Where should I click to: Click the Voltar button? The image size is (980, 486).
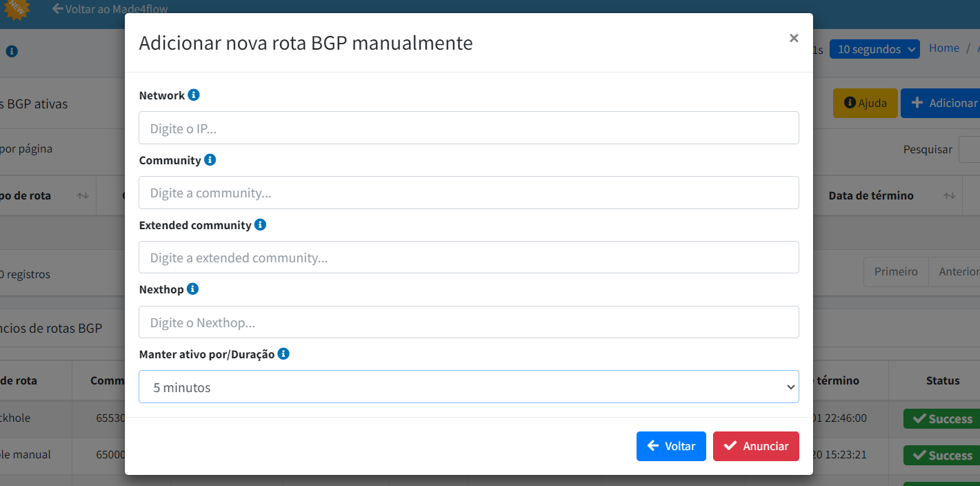click(671, 446)
